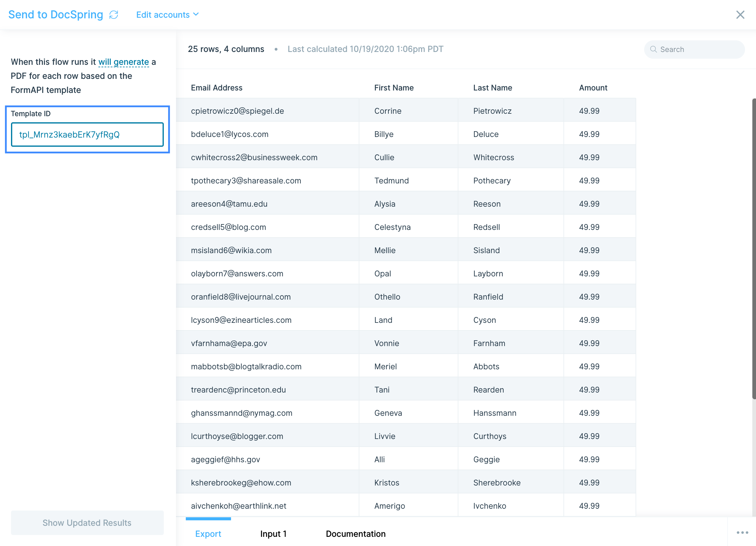Click into the Template ID input field

pyautogui.click(x=87, y=135)
